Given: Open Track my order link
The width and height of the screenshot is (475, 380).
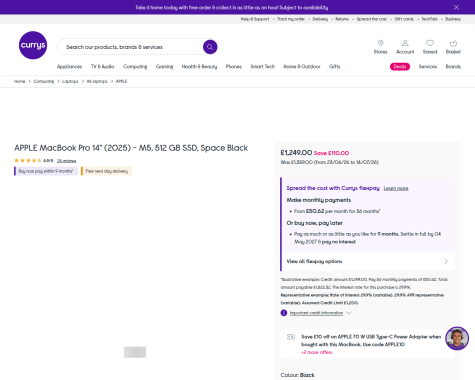Looking at the screenshot, I should click(x=291, y=19).
